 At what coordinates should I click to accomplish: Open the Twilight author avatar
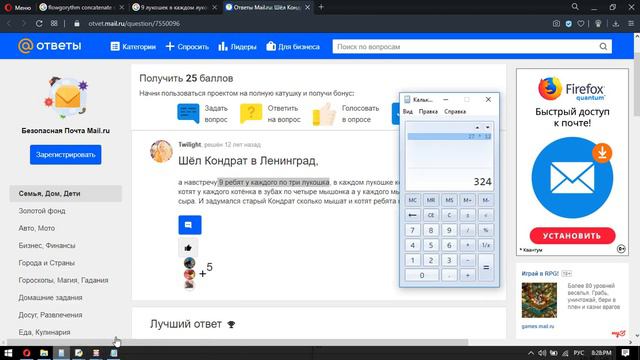tap(161, 151)
